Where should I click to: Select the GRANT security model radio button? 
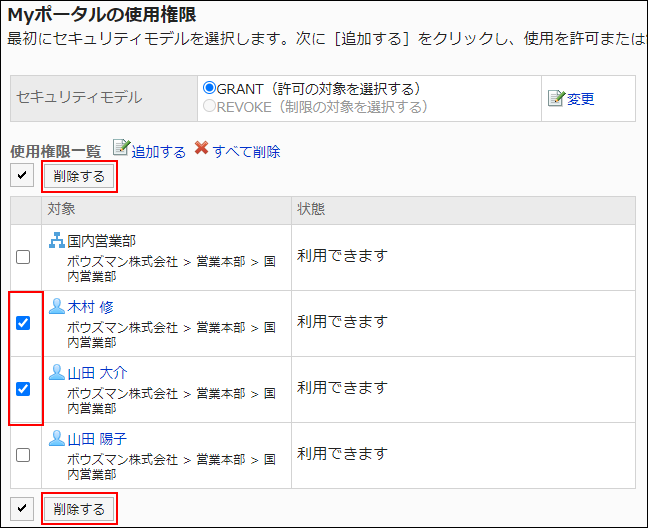tap(209, 89)
